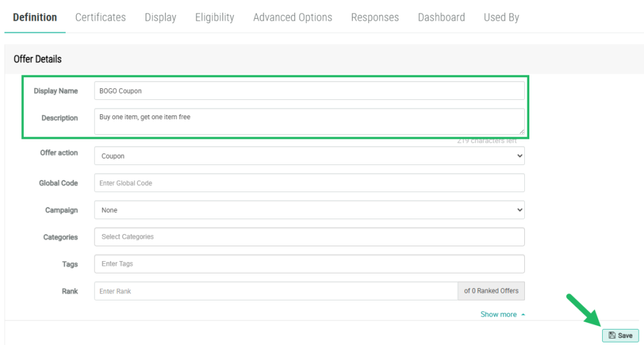The image size is (644, 345).
Task: Grab the Description box resize handle
Action: (522, 132)
